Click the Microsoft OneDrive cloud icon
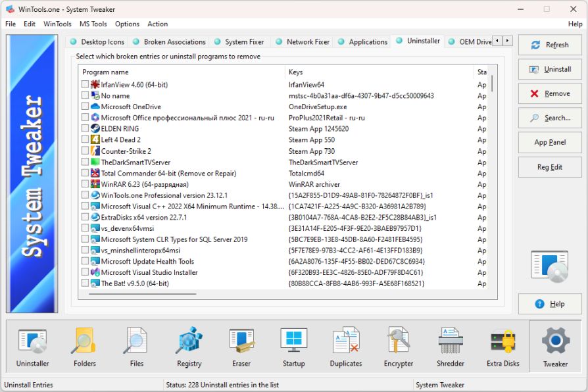 [x=95, y=107]
